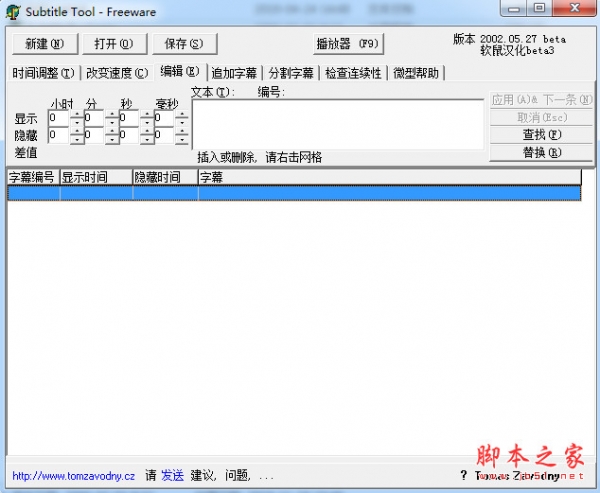Decrease 隐藏 seconds with down spinner
This screenshot has height=493, width=600.
pos(147,140)
